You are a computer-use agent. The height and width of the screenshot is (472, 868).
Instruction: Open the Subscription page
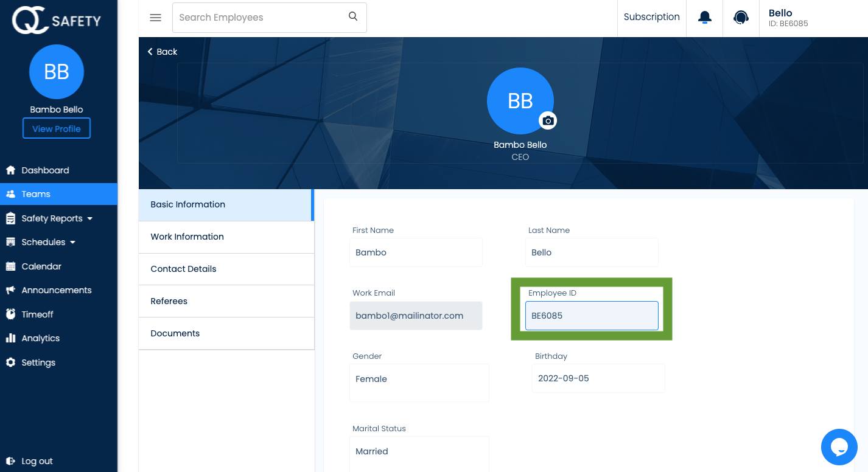point(651,17)
